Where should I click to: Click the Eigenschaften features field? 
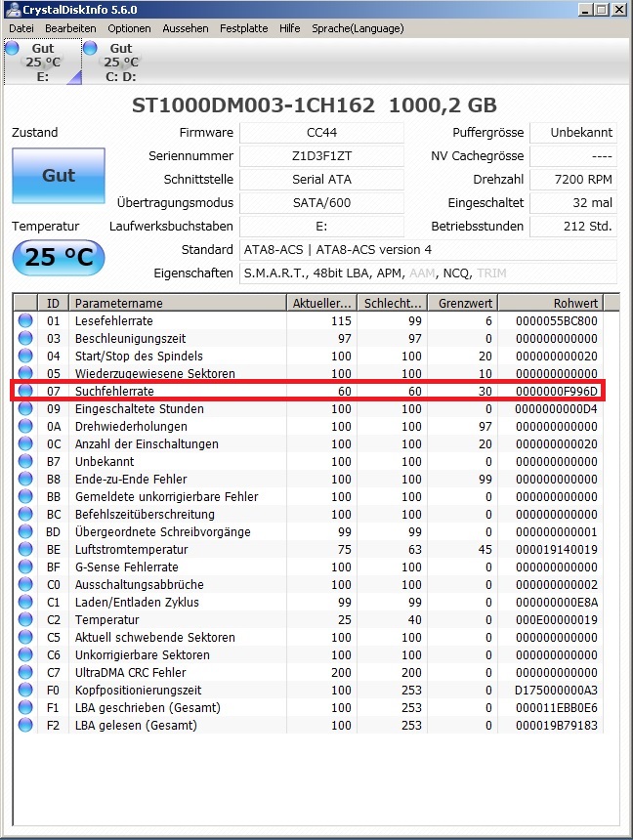tap(428, 273)
